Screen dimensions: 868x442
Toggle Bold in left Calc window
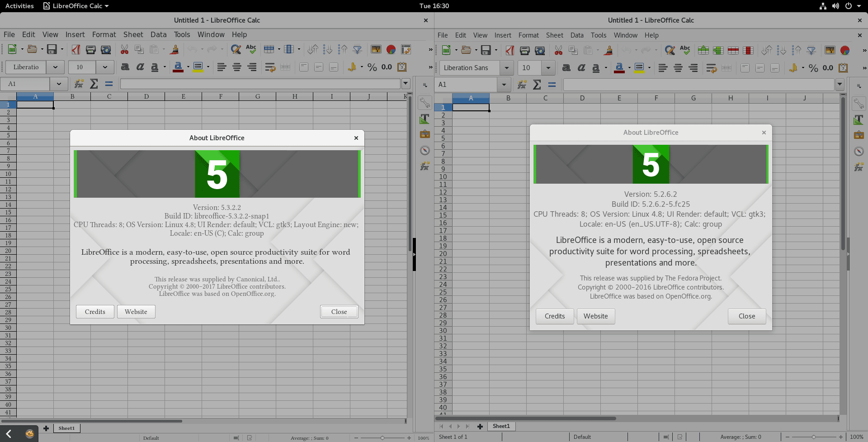(x=125, y=67)
